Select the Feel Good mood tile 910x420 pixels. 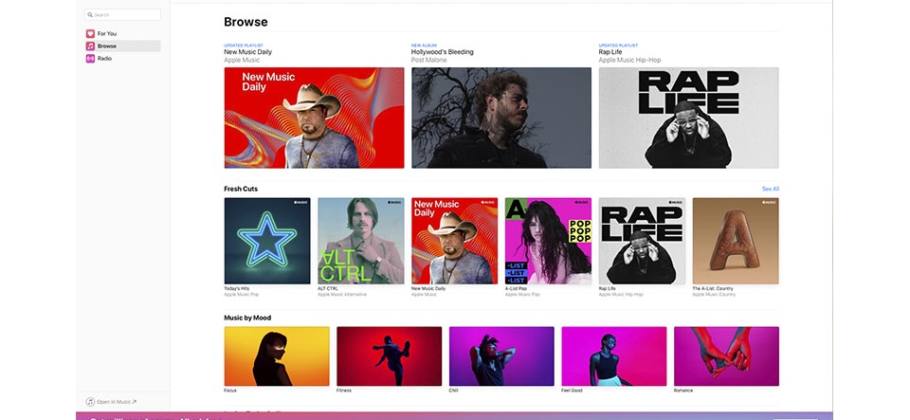pos(614,356)
